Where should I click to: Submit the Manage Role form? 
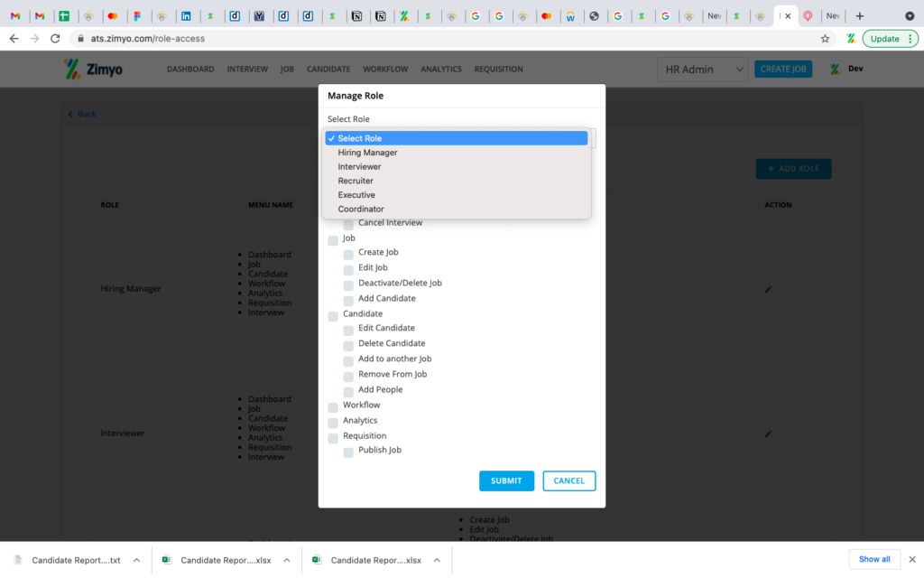(507, 480)
